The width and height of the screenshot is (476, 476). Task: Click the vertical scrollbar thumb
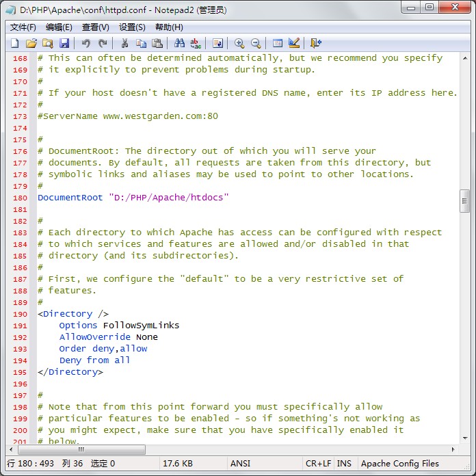tap(465, 201)
